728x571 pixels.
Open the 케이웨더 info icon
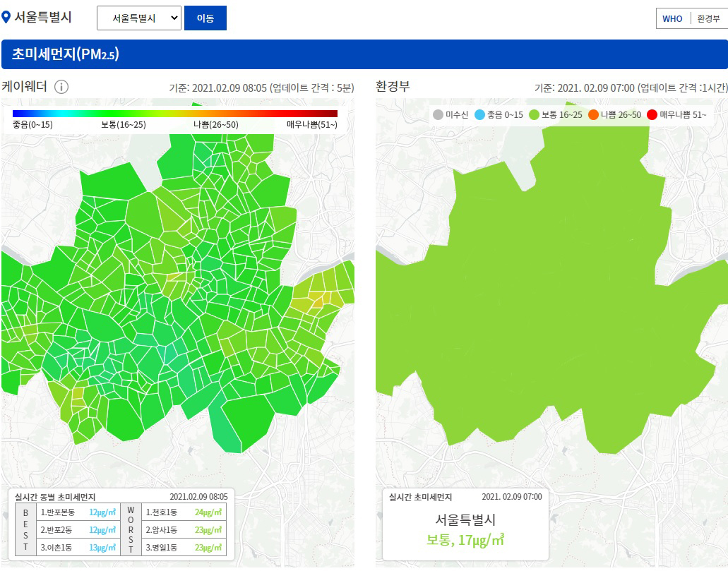(61, 87)
